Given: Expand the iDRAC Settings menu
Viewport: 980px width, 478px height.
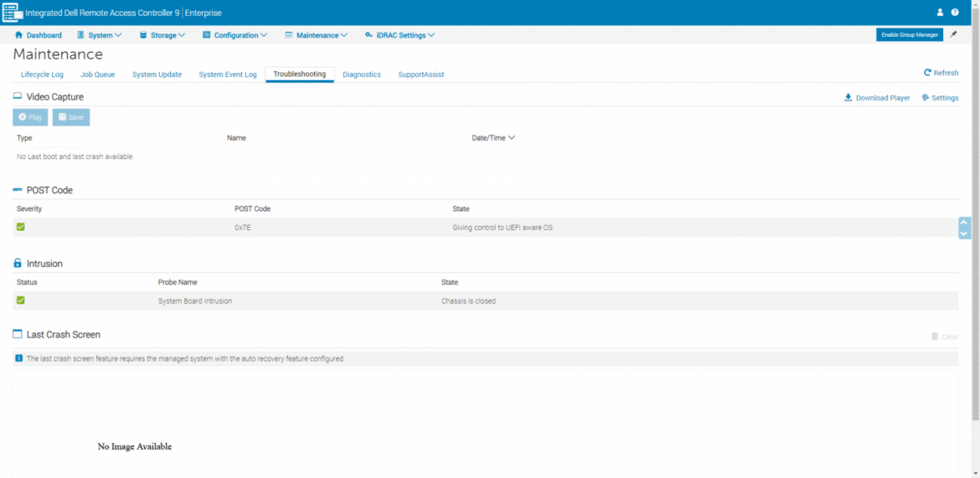Looking at the screenshot, I should [x=400, y=35].
